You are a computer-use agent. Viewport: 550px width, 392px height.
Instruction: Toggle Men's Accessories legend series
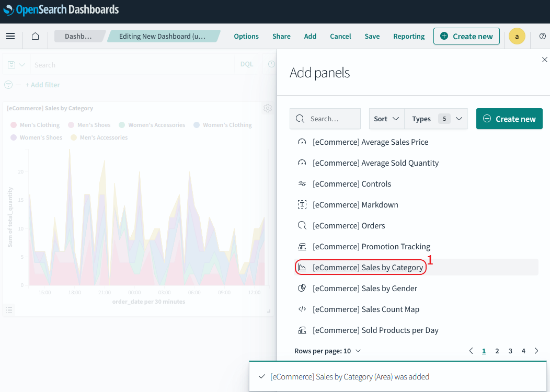point(99,137)
